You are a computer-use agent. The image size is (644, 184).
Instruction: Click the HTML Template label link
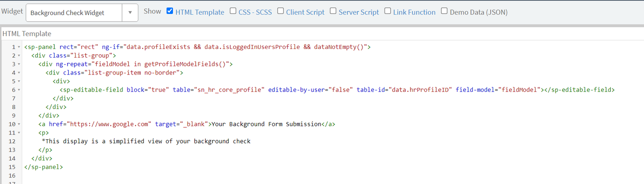(199, 12)
